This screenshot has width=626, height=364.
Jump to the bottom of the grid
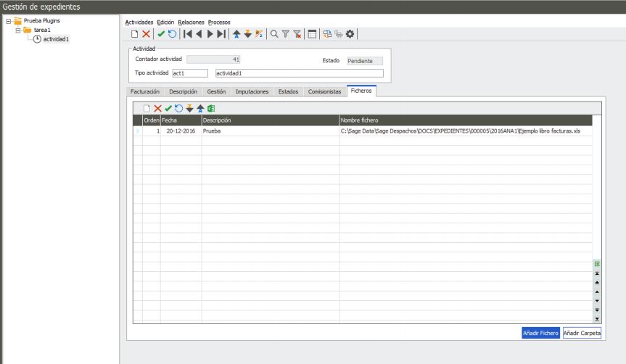597,319
